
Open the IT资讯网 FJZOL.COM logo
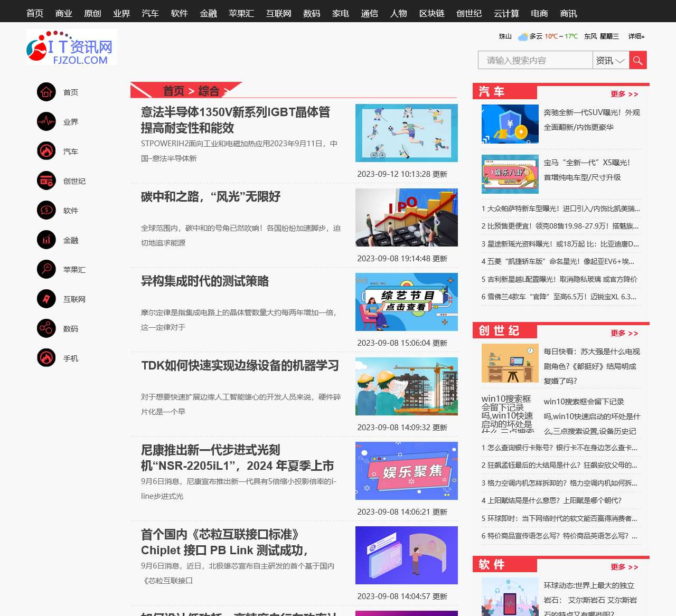click(x=71, y=48)
